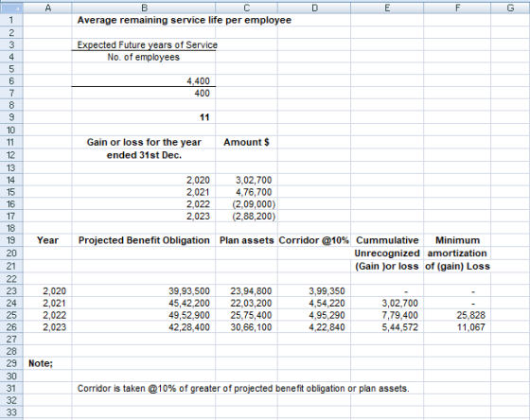This screenshot has height=420, width=530.
Task: Select column G header
Action: 510,8
